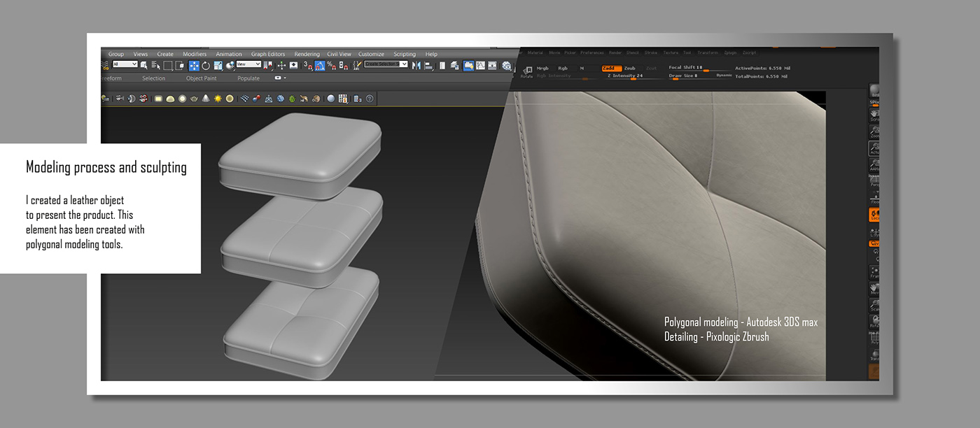Click the yellow sun light icon
The image size is (980, 428).
point(218,99)
